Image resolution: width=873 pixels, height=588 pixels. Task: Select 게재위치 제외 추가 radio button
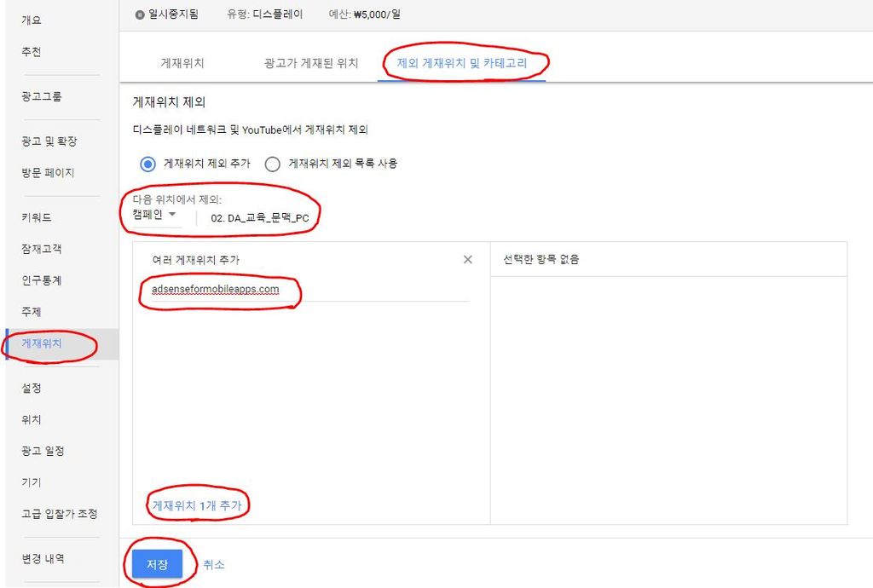(x=147, y=164)
